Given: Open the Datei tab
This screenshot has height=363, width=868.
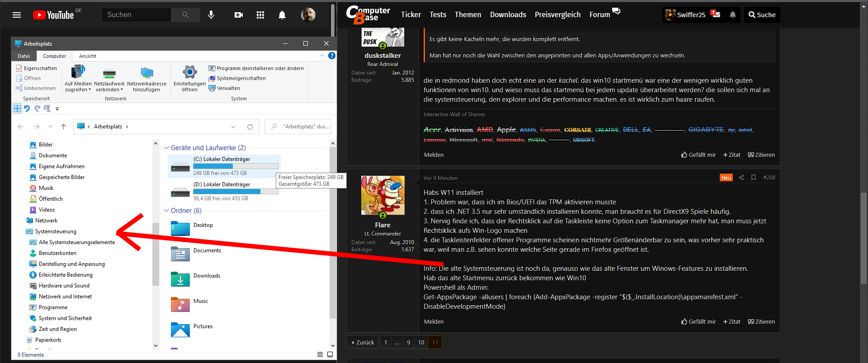Looking at the screenshot, I should coord(24,56).
